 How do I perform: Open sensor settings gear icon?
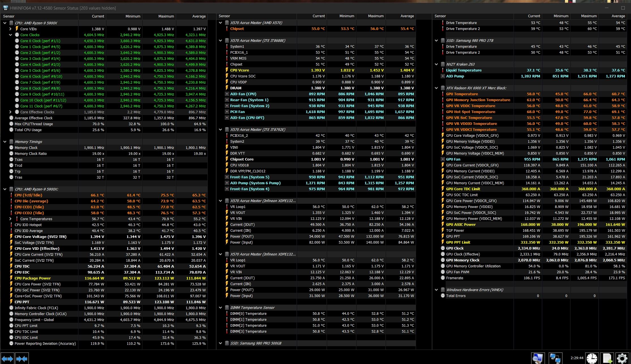[622, 358]
